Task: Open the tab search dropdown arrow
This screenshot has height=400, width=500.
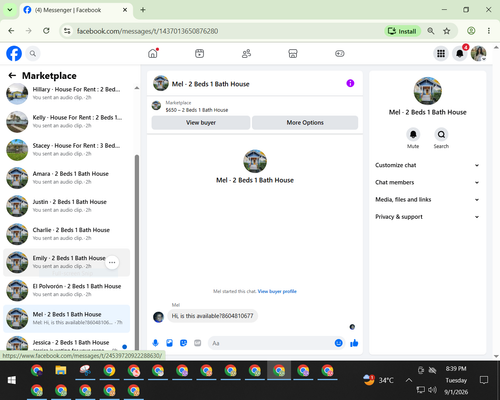Action: (x=10, y=10)
